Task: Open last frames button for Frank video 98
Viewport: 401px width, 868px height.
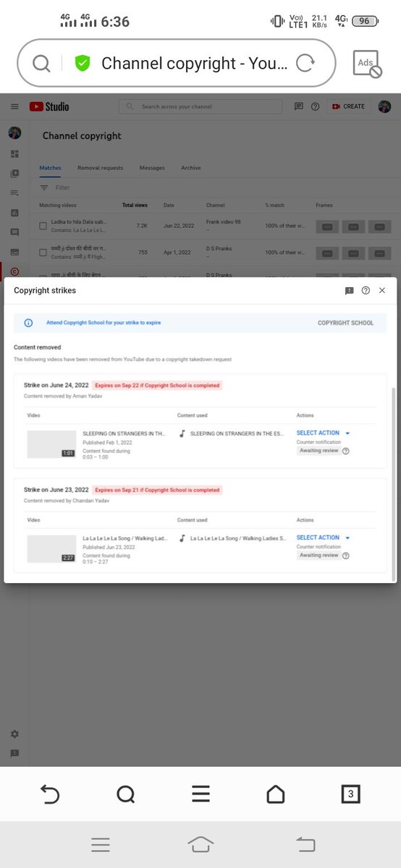Action: click(x=380, y=227)
